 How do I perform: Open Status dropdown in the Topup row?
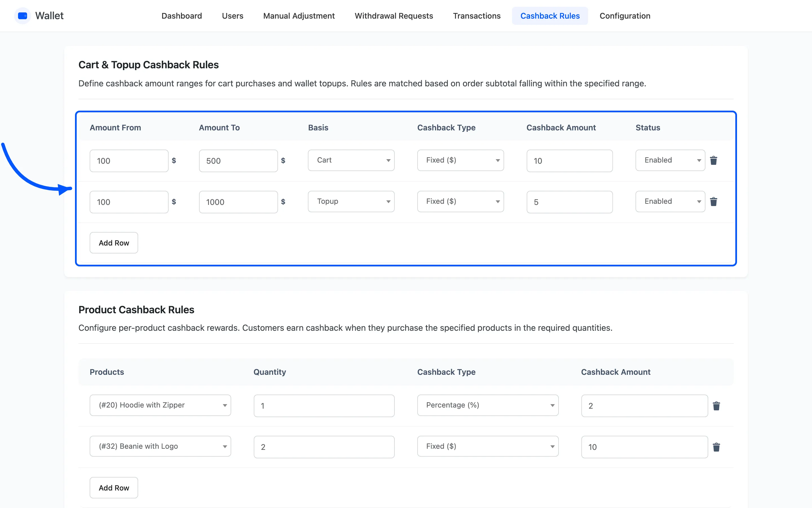pyautogui.click(x=670, y=202)
